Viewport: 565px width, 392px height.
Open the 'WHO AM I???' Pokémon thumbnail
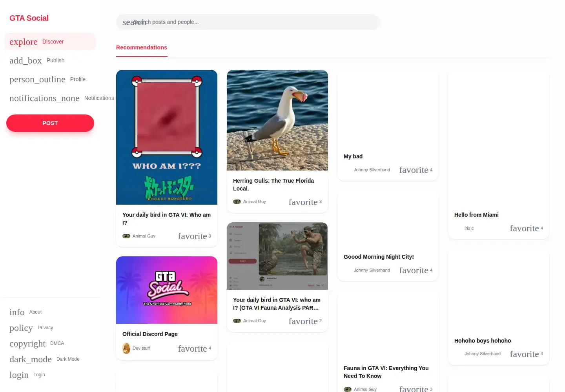pyautogui.click(x=167, y=137)
